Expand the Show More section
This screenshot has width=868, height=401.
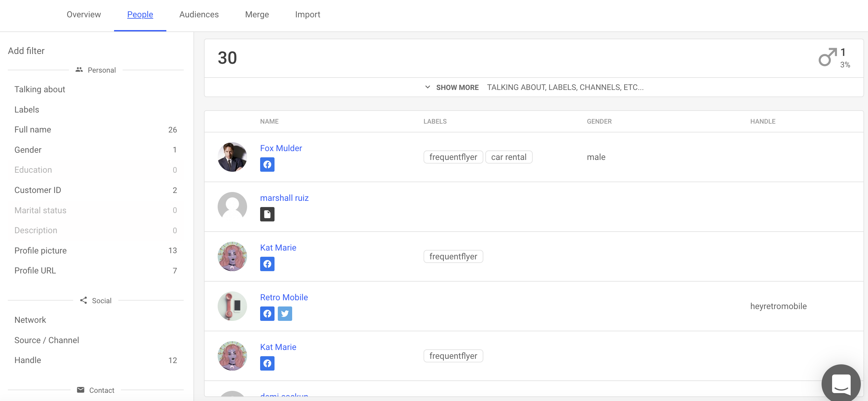point(457,87)
